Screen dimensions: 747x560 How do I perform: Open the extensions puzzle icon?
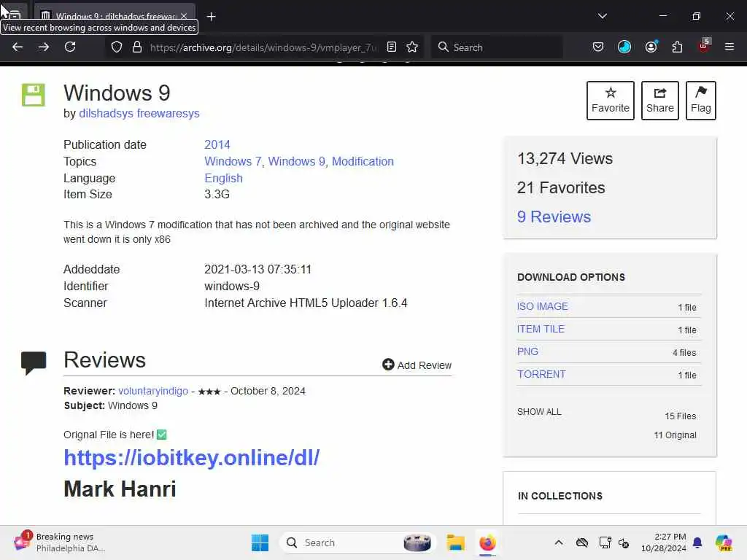coord(677,47)
